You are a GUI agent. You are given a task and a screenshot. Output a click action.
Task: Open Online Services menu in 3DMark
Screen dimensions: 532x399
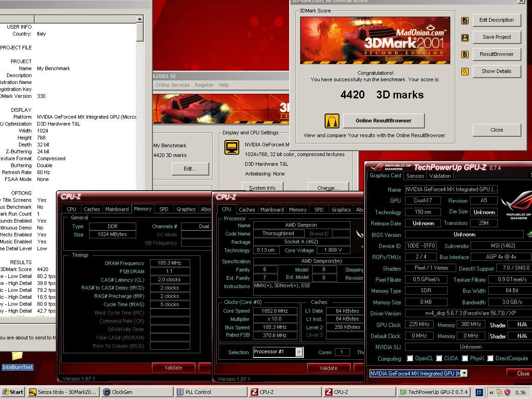point(173,85)
